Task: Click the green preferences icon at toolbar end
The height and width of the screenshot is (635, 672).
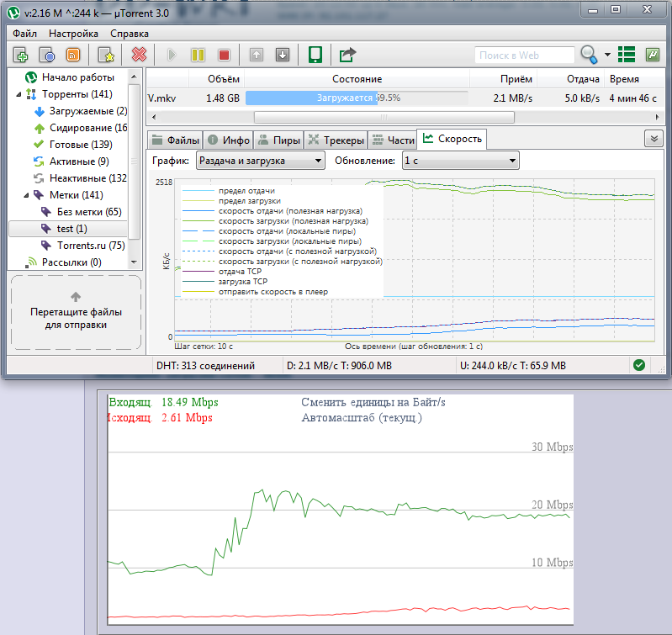Action: (653, 55)
